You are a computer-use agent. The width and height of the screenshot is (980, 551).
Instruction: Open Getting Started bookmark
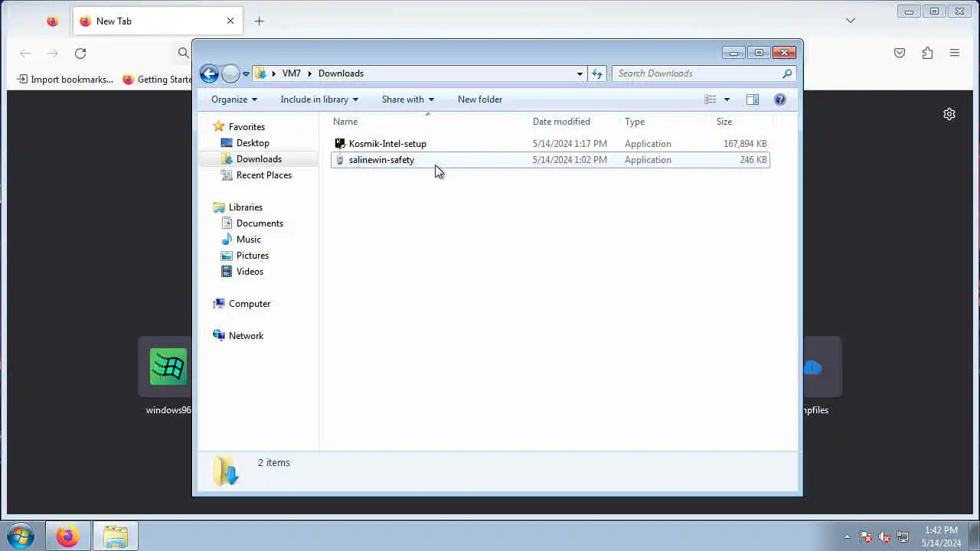157,79
